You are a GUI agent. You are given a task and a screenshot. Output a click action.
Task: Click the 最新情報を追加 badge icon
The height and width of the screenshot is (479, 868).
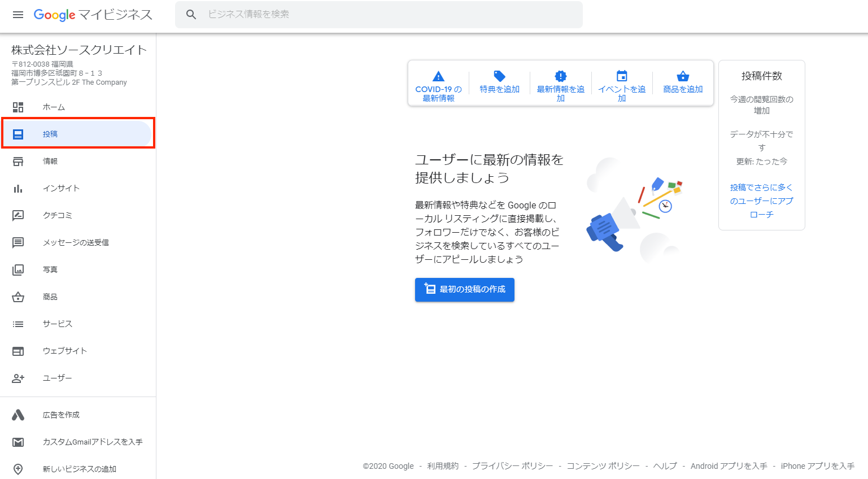point(560,76)
